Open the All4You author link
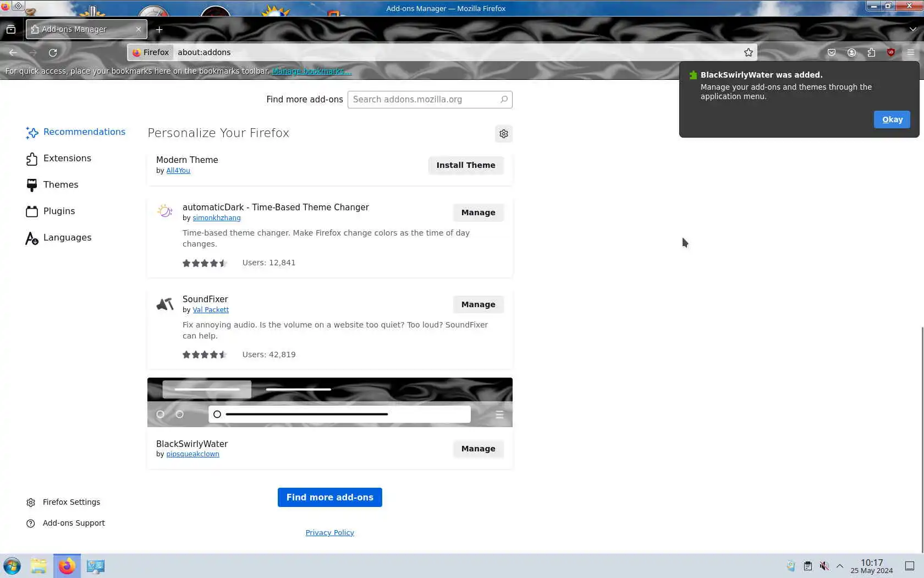Screen dimensions: 924x578 178,171
